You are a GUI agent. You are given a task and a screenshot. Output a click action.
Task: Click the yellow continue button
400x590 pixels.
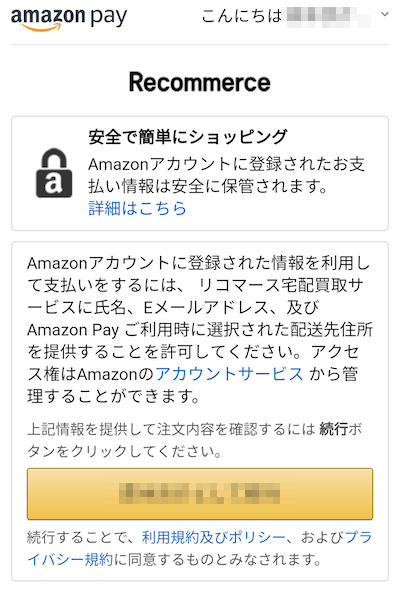[x=200, y=494]
